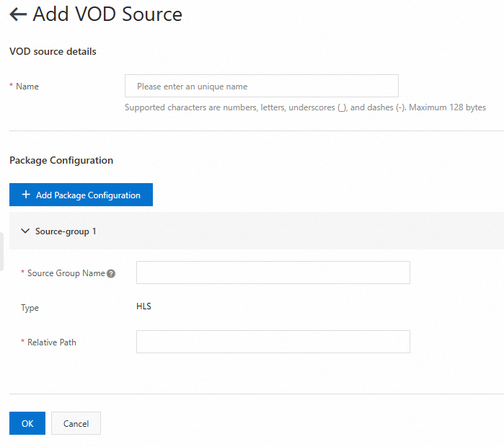The height and width of the screenshot is (447, 504).
Task: Click the Type label
Action: click(x=30, y=308)
